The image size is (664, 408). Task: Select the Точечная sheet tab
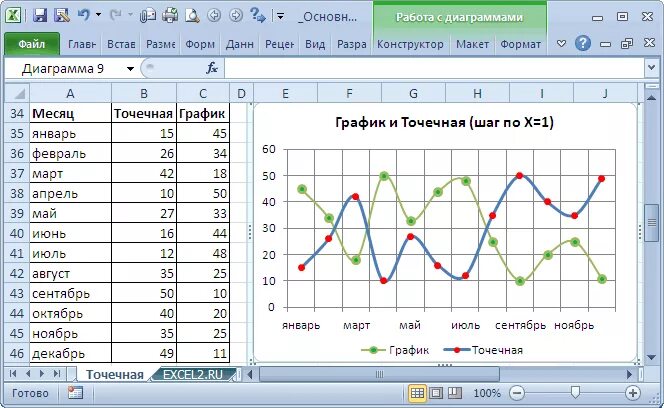[x=114, y=375]
